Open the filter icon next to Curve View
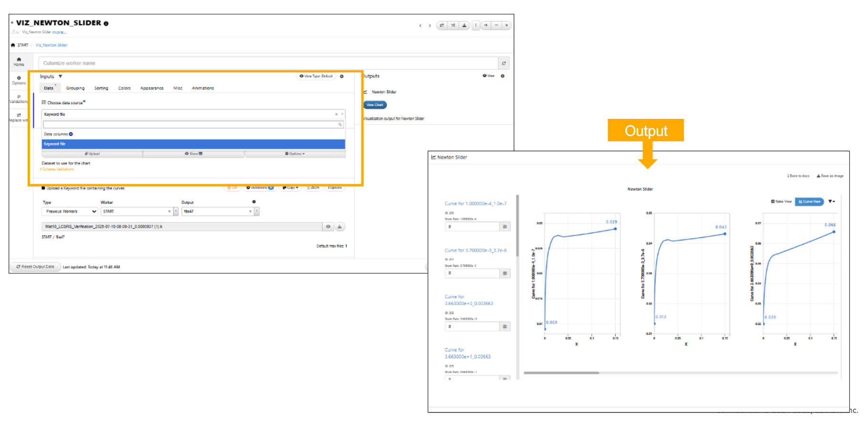The height and width of the screenshot is (422, 868). pos(832,201)
